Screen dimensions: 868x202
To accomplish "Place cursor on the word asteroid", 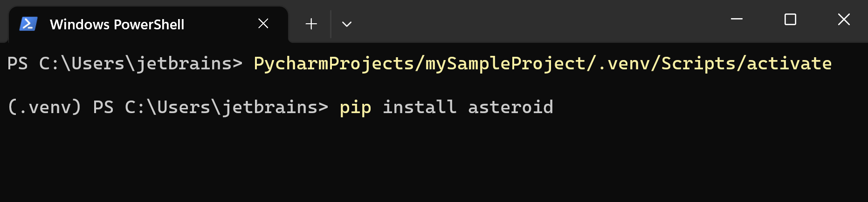I will (x=510, y=107).
